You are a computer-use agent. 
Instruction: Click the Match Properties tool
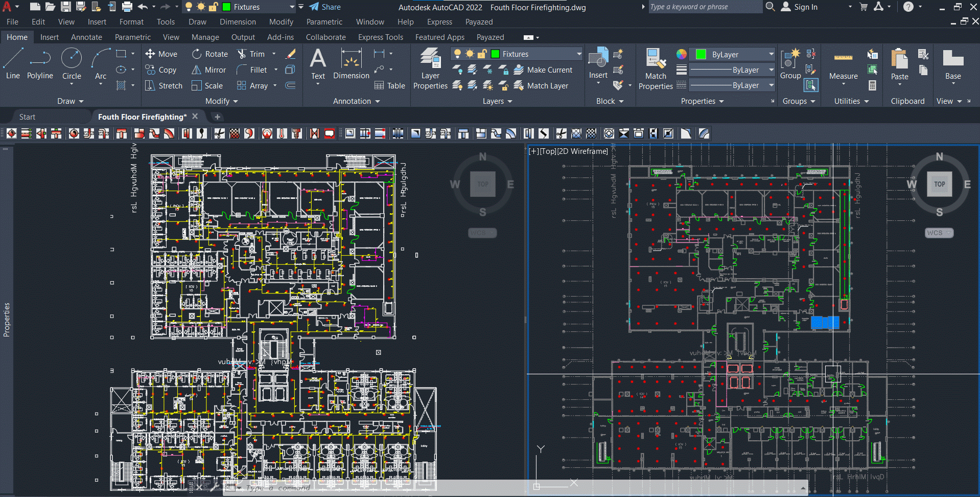click(656, 69)
